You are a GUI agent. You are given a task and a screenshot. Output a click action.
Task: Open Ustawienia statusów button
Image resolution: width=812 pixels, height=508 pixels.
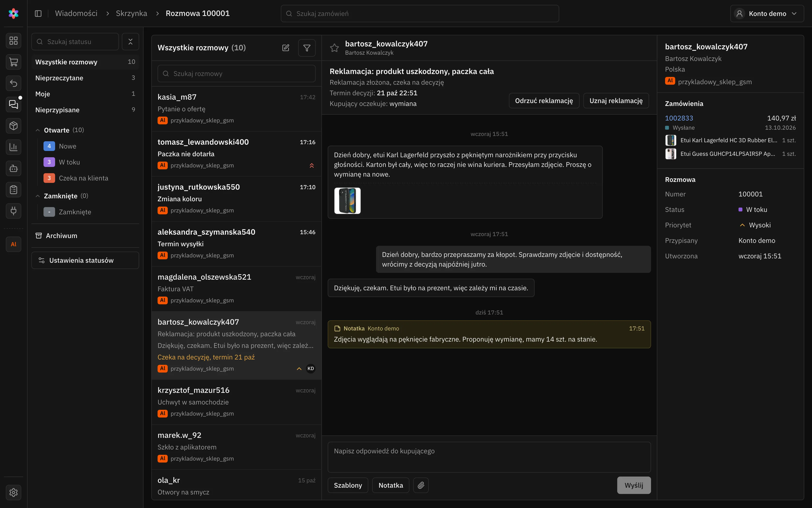pyautogui.click(x=85, y=260)
